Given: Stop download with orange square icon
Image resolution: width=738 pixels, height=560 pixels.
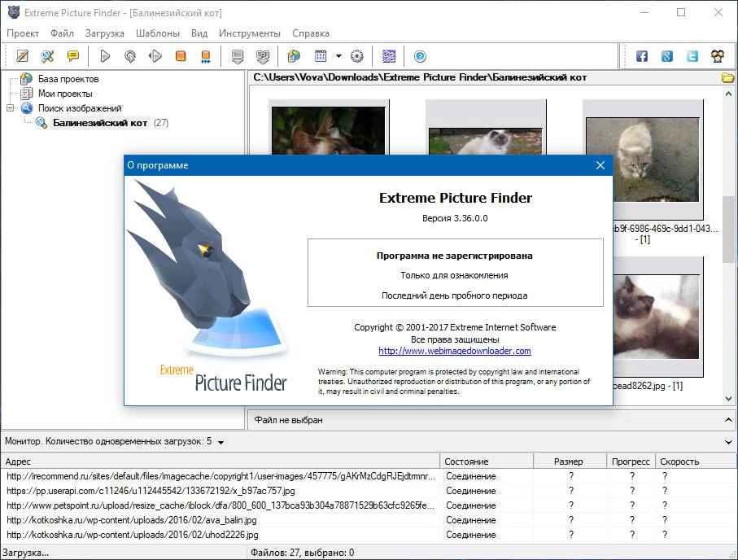Looking at the screenshot, I should 181,56.
